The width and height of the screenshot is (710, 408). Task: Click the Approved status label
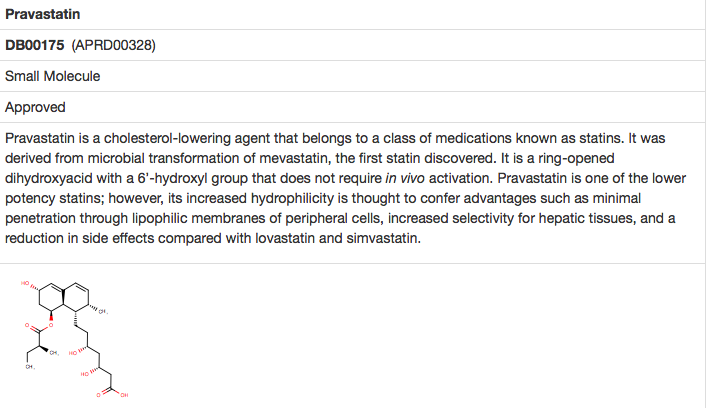click(x=35, y=107)
